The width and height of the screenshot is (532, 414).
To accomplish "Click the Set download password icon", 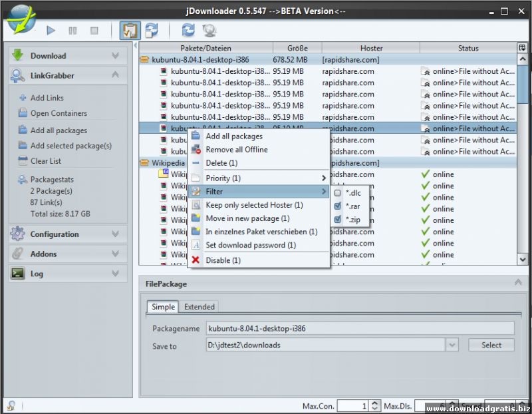I will [x=196, y=245].
